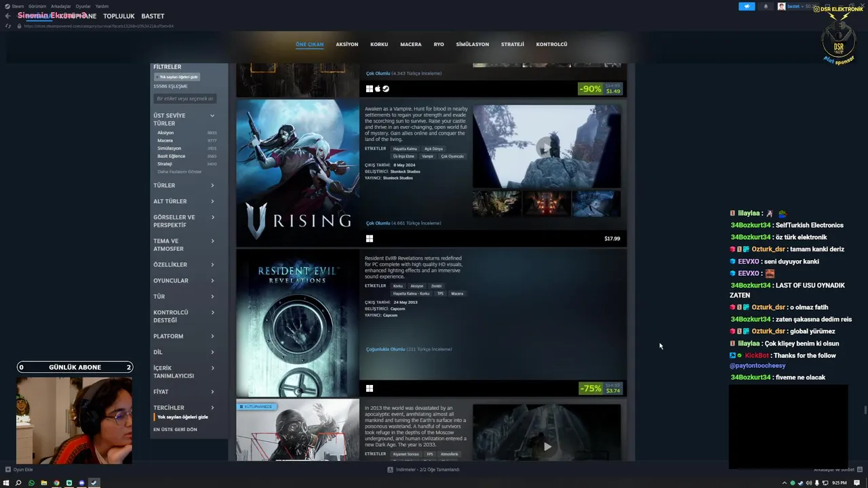Select the SİMÜLASYON category tab
This screenshot has width=868, height=488.
tap(472, 44)
